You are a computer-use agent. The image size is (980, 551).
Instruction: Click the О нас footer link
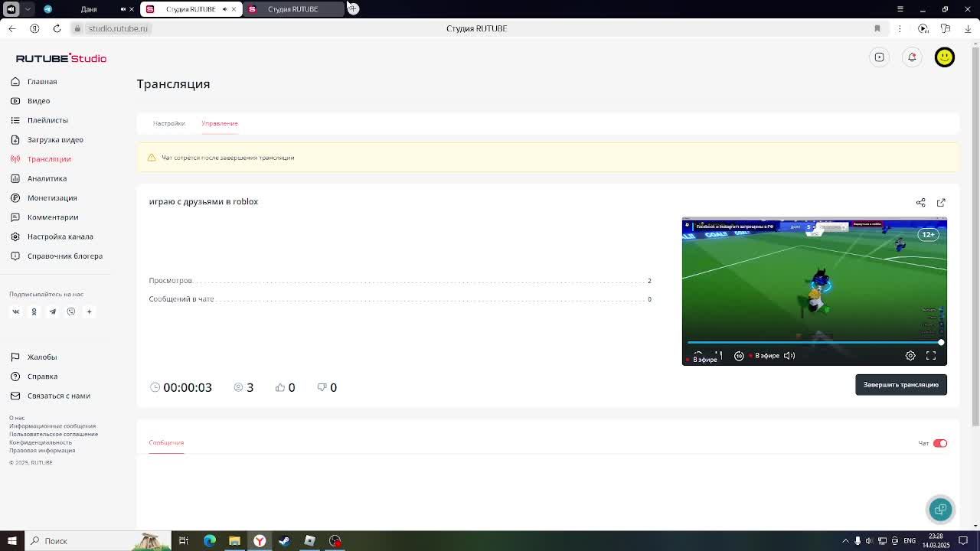[x=17, y=418]
